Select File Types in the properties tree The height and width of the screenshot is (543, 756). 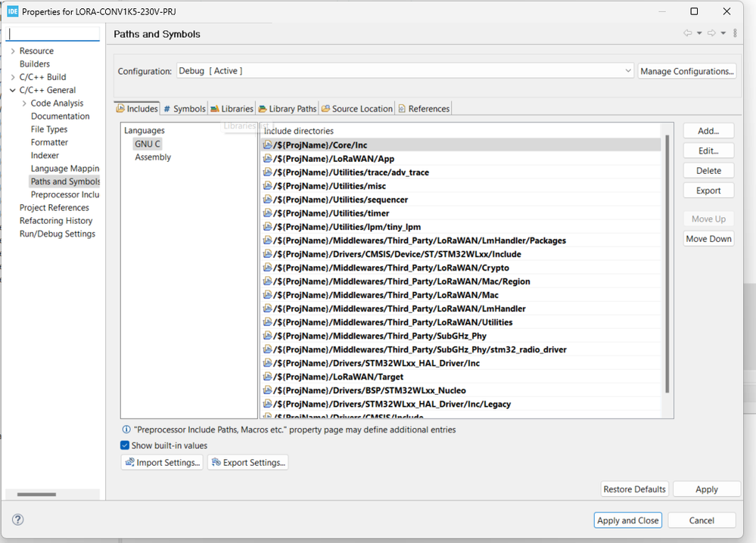click(x=49, y=129)
